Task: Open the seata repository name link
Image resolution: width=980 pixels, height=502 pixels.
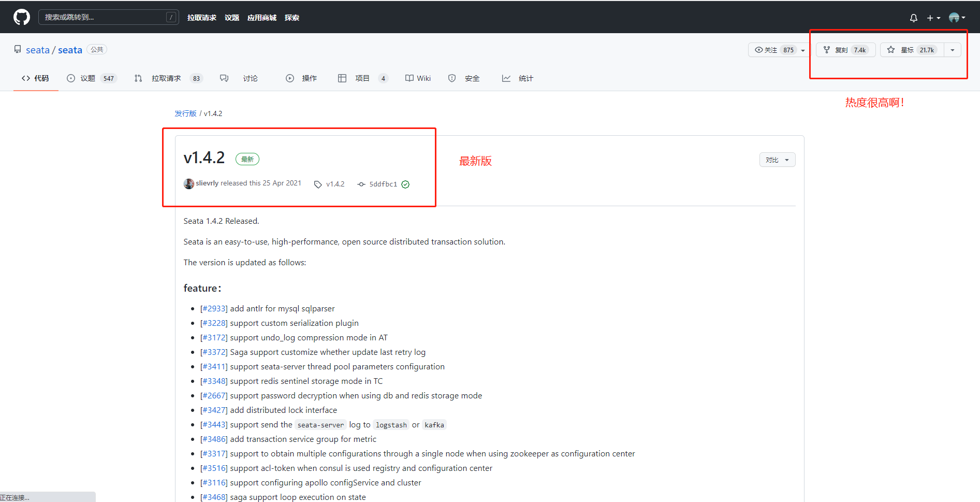Action: click(x=70, y=50)
